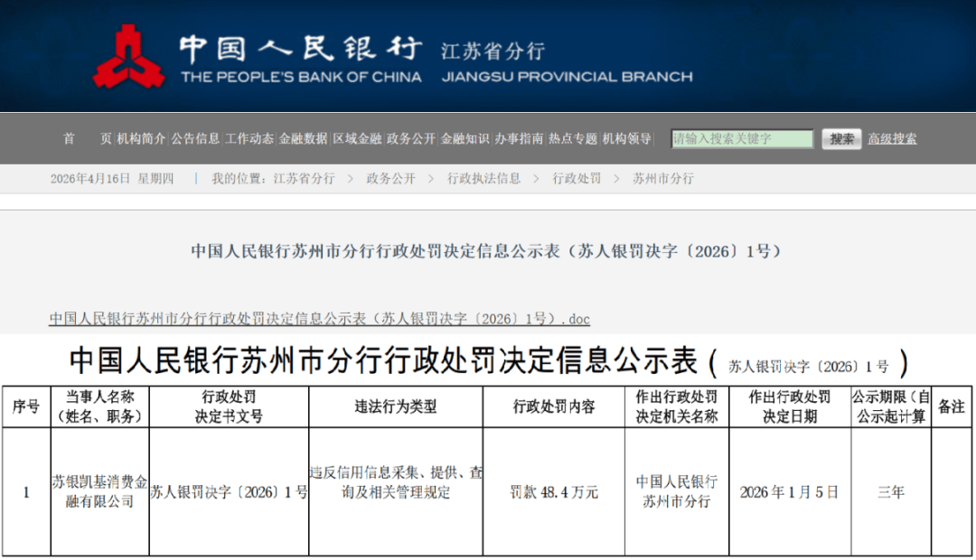Viewport: 976px width, 560px height.
Task: Click the 搜索 search button
Action: pos(841,138)
